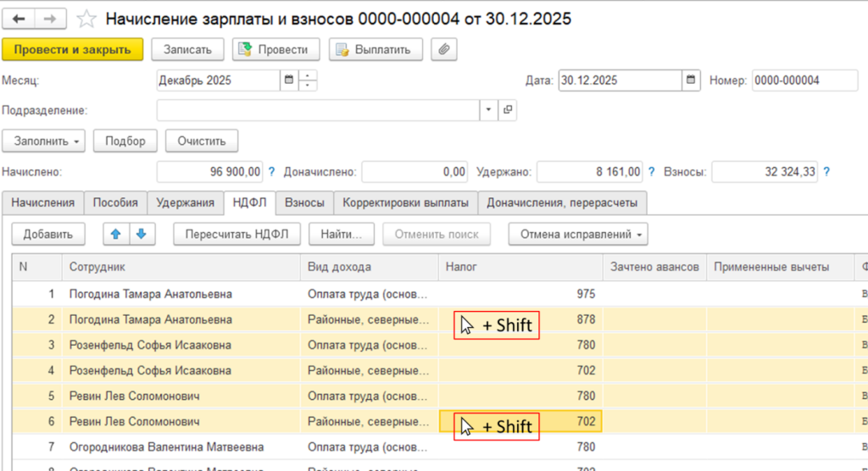
Task: Move row down with blue arrow
Action: [x=142, y=234]
